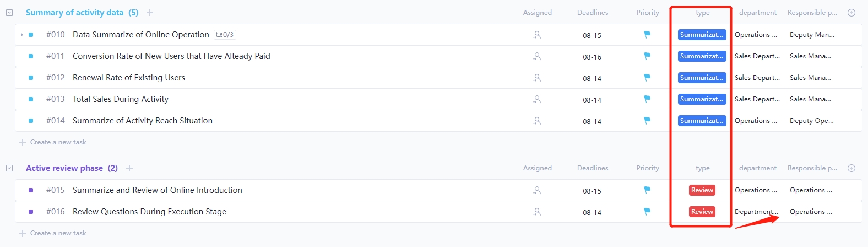868x247 pixels.
Task: Create a new task under Summary group
Action: [x=58, y=142]
